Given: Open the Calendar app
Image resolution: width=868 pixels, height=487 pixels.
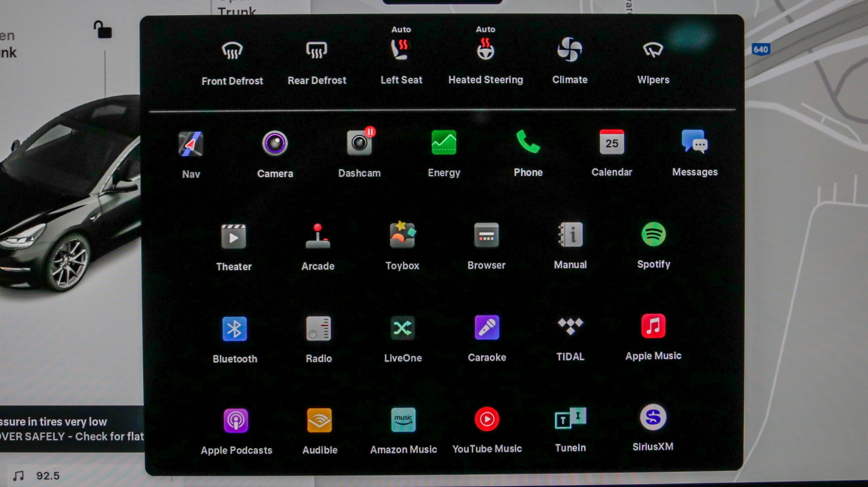Looking at the screenshot, I should (612, 142).
